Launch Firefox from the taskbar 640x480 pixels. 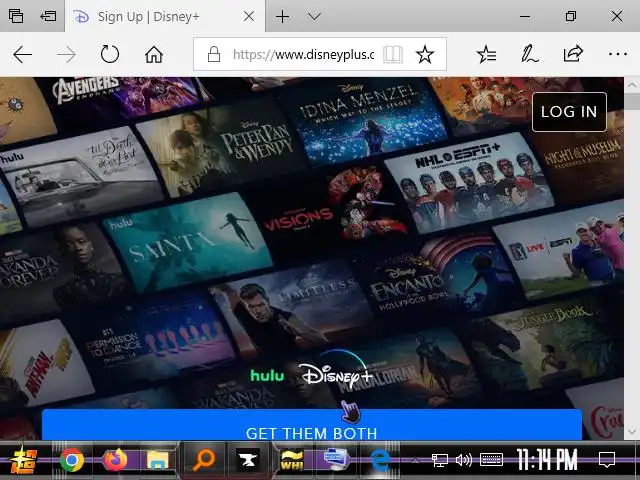point(114,460)
